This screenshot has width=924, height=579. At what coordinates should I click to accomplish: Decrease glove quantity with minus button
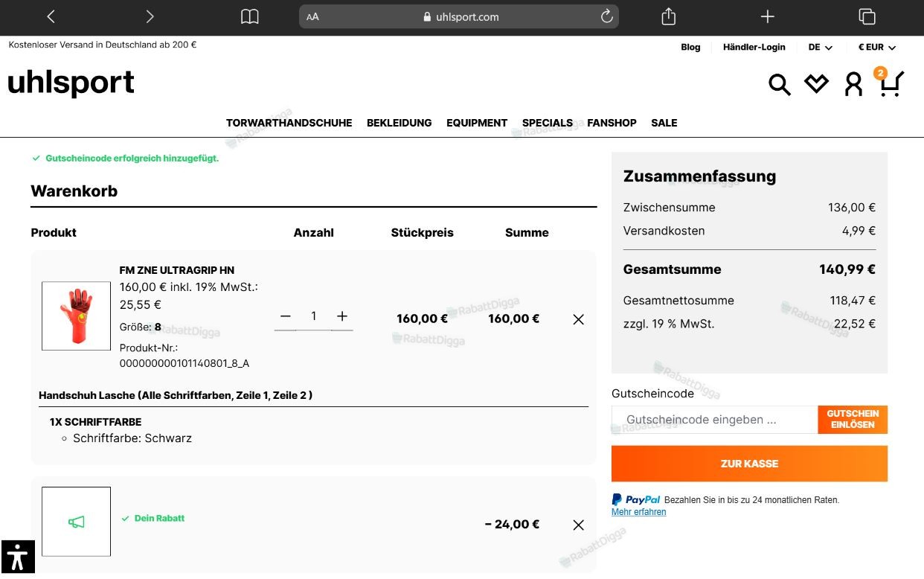[x=285, y=316]
